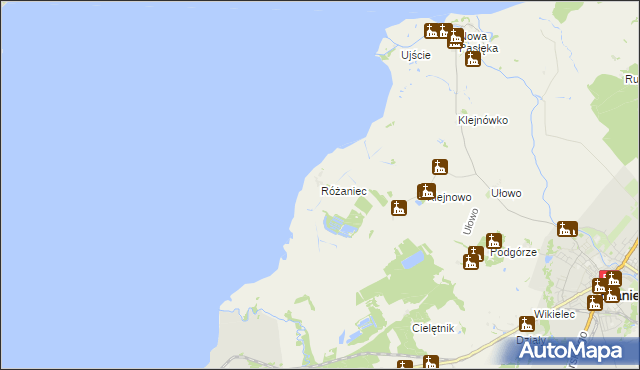This screenshot has height=370, width=640.
Task: Click the Nowa Pasłęka village label
Action: [x=479, y=42]
